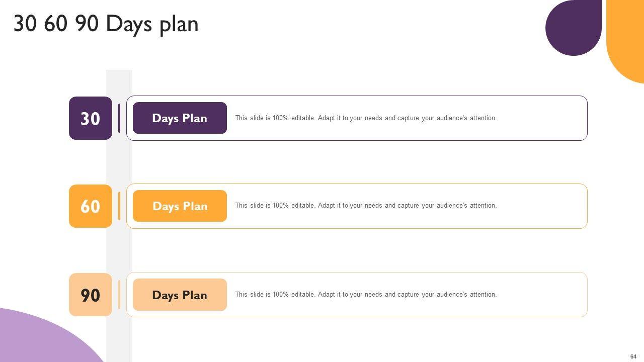644x362 pixels.
Task: Select the description text in the 60 row
Action: (x=366, y=206)
